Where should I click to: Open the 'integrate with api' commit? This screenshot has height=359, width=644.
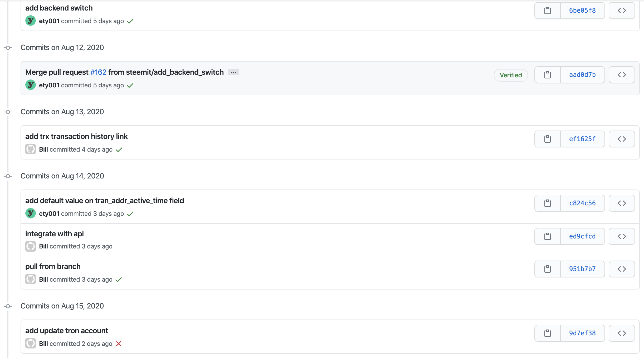pos(55,234)
